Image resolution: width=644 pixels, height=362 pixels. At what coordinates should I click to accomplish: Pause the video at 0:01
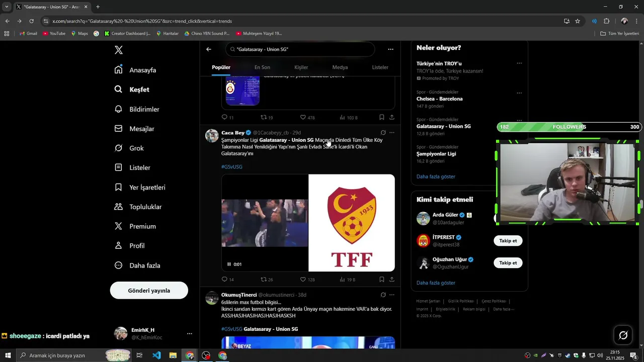(x=229, y=264)
